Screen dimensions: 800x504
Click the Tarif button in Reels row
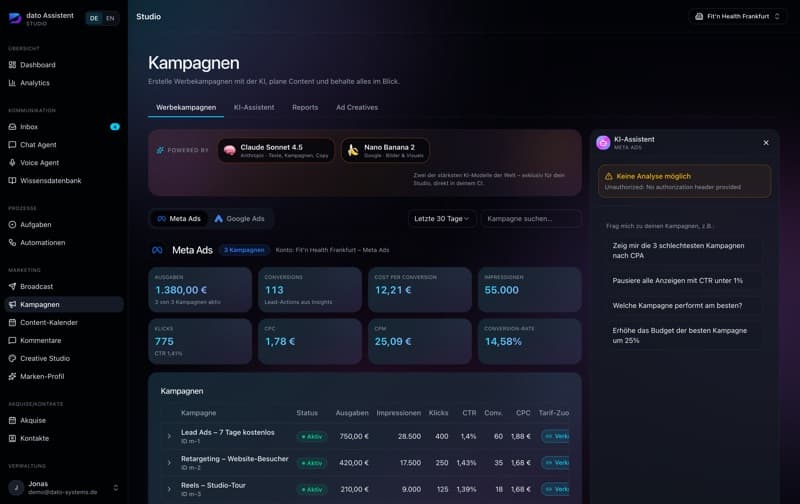(x=556, y=489)
